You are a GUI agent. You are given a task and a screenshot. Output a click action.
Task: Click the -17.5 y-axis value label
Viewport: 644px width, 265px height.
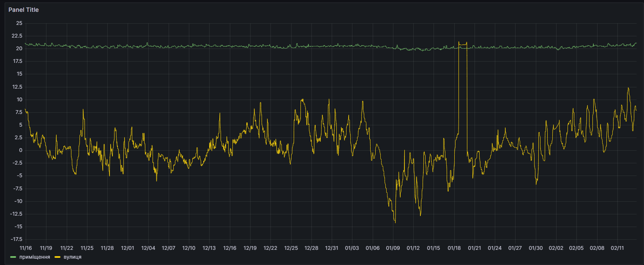click(x=16, y=239)
